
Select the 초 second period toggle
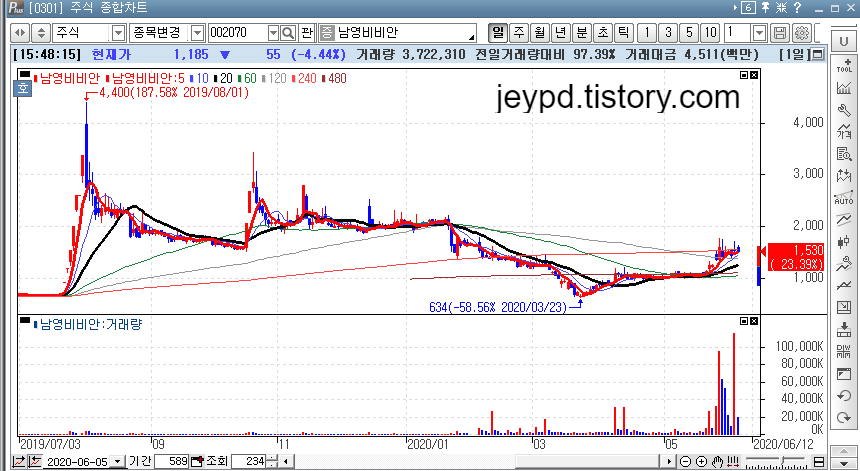(602, 33)
